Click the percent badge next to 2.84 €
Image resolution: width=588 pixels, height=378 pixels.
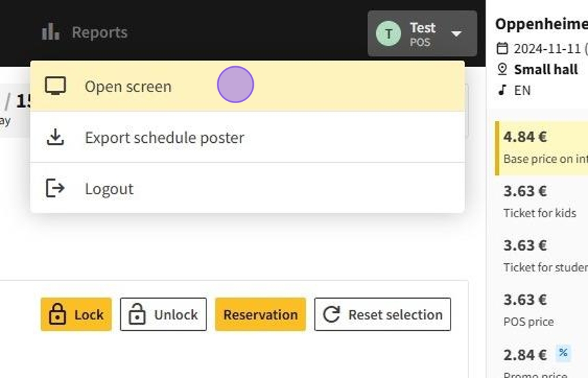pos(563,353)
